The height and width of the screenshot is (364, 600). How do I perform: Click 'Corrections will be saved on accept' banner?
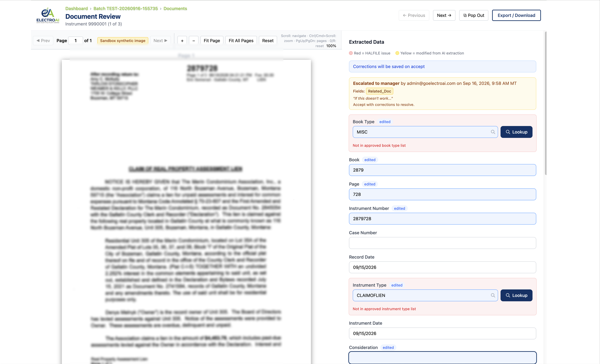click(442, 67)
